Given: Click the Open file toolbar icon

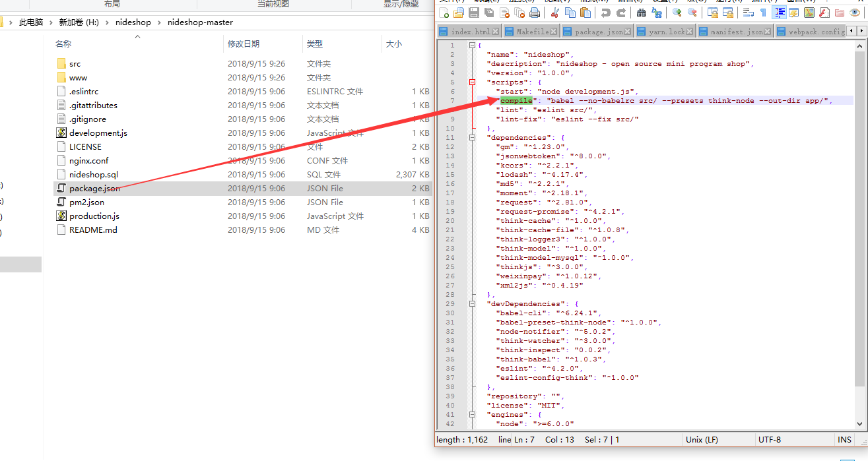Looking at the screenshot, I should [x=458, y=13].
